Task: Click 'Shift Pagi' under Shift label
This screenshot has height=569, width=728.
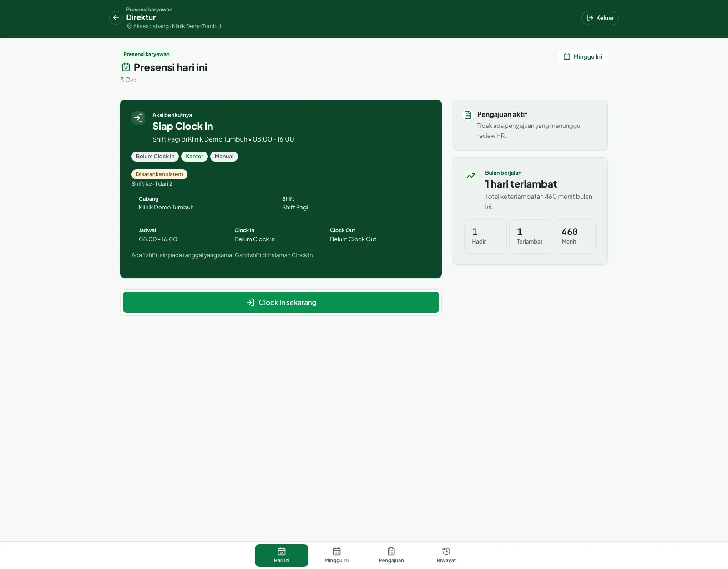Action: tap(295, 208)
